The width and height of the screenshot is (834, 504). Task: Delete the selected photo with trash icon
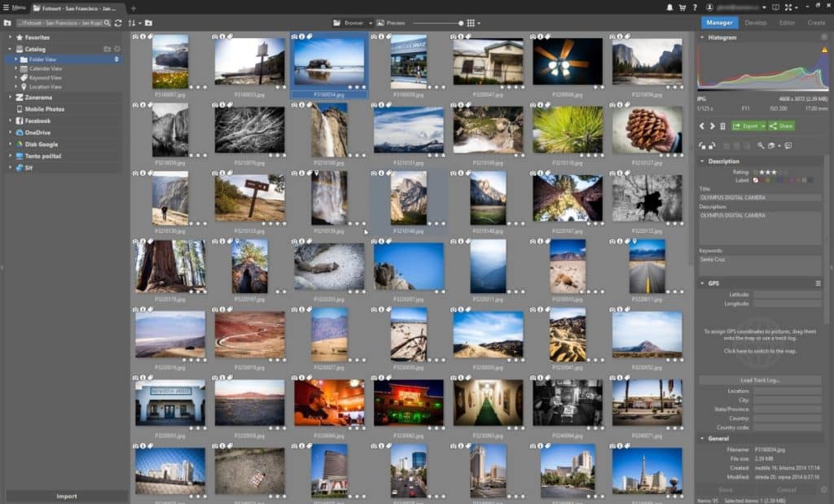[722, 126]
